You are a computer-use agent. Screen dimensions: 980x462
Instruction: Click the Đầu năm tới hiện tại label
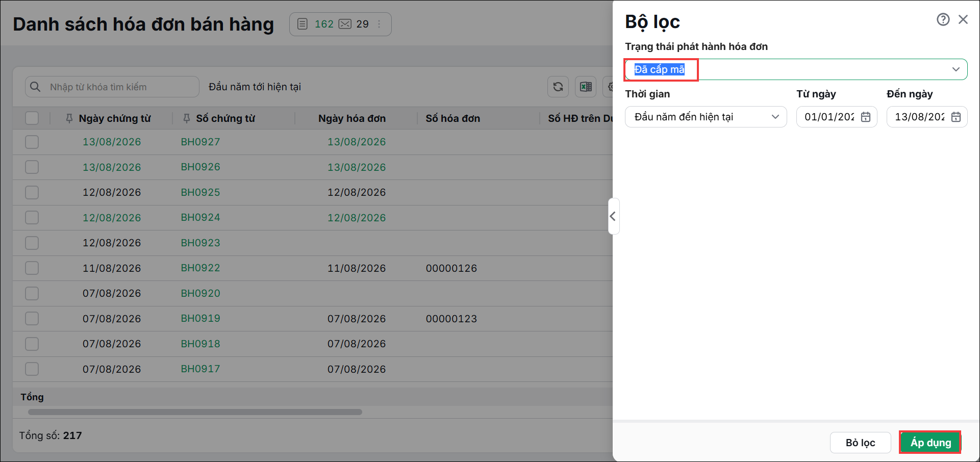(255, 87)
